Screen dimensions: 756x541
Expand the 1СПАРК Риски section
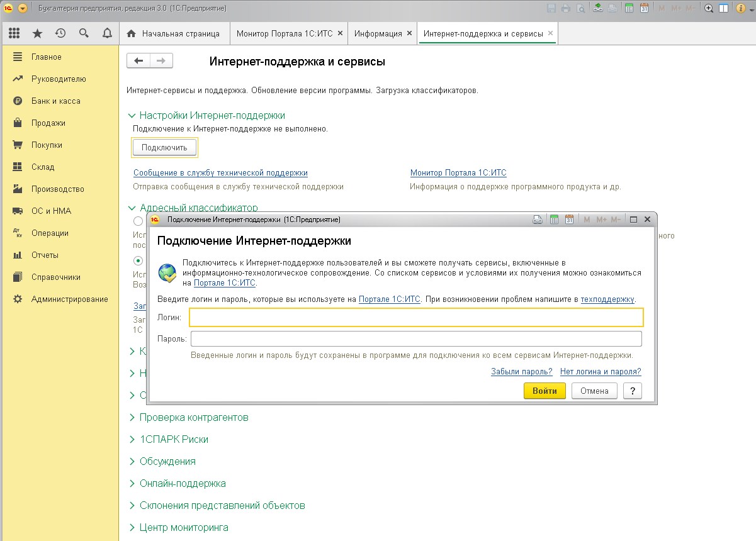174,440
